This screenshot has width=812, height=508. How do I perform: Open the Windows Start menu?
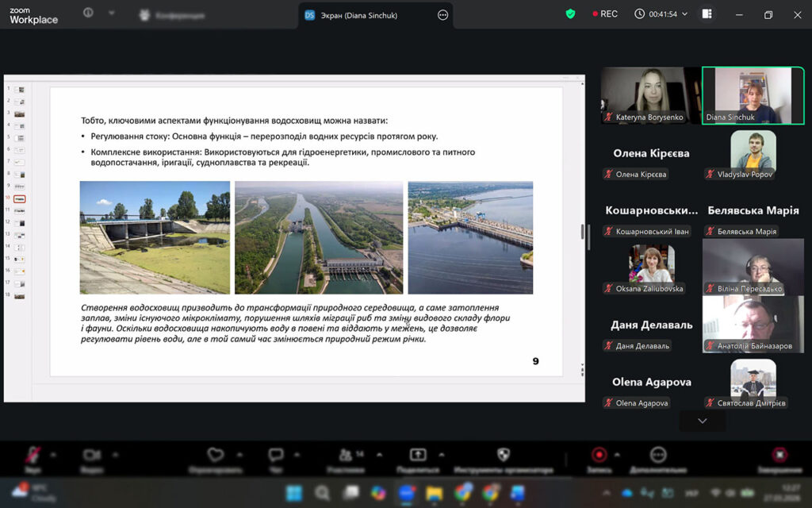(294, 493)
